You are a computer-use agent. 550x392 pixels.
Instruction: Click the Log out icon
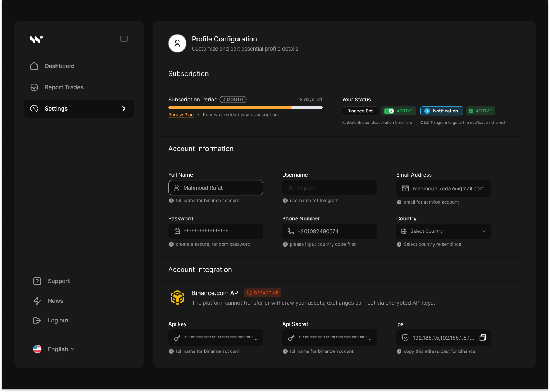click(37, 321)
